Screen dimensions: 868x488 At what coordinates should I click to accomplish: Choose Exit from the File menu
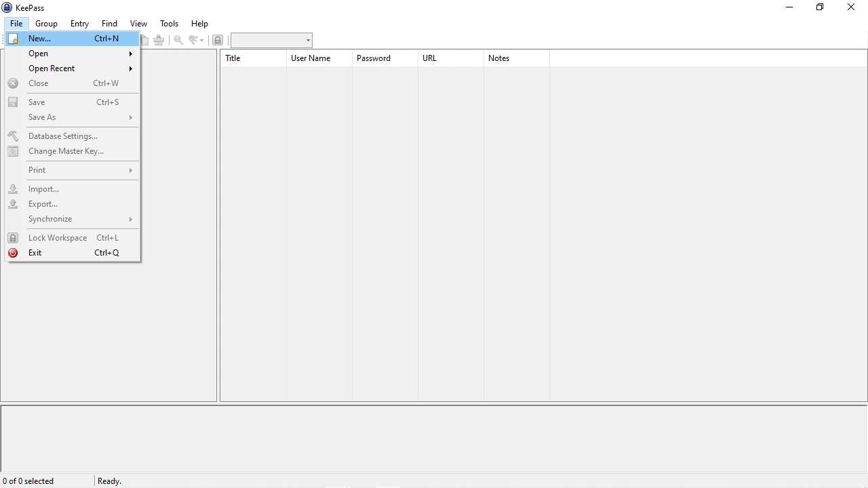(x=73, y=253)
